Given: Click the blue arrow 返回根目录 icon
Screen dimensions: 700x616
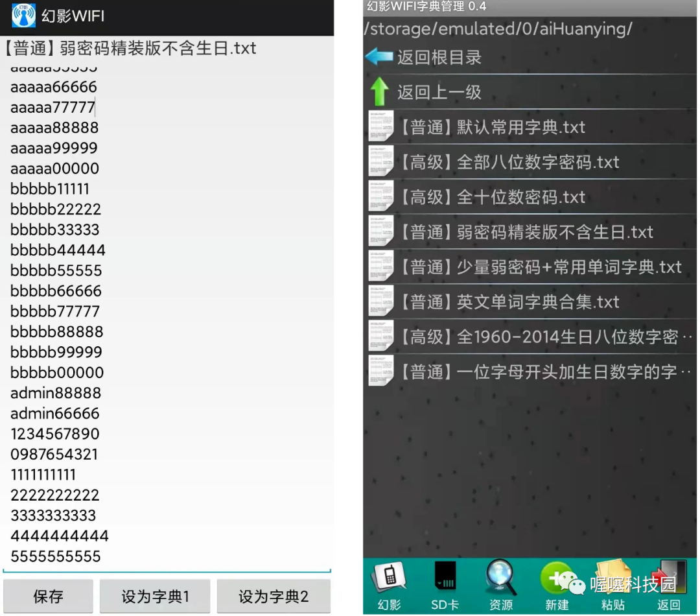Looking at the screenshot, I should click(x=379, y=56).
